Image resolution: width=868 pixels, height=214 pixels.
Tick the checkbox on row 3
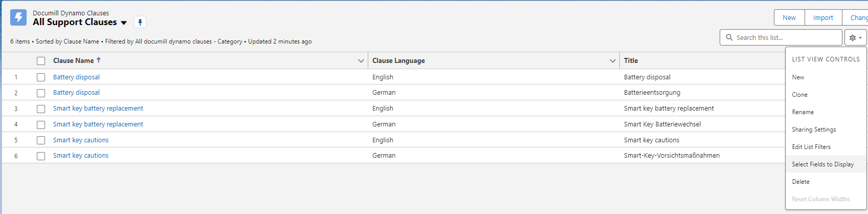point(41,109)
